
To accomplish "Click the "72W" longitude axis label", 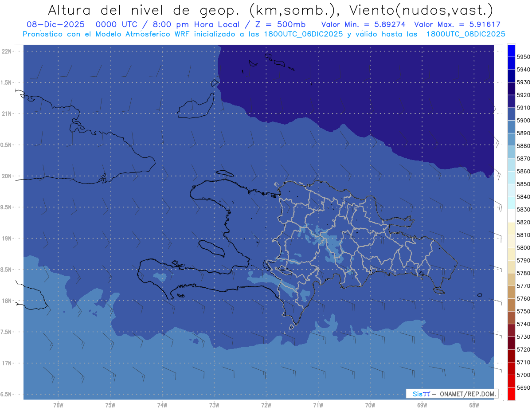I will (266, 405).
